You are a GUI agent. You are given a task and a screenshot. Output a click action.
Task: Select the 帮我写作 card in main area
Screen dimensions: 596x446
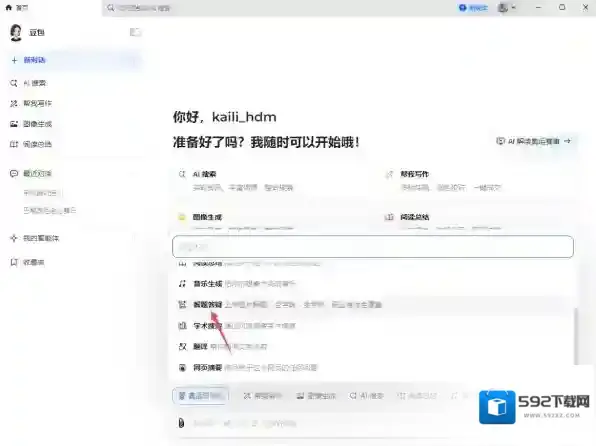point(478,181)
